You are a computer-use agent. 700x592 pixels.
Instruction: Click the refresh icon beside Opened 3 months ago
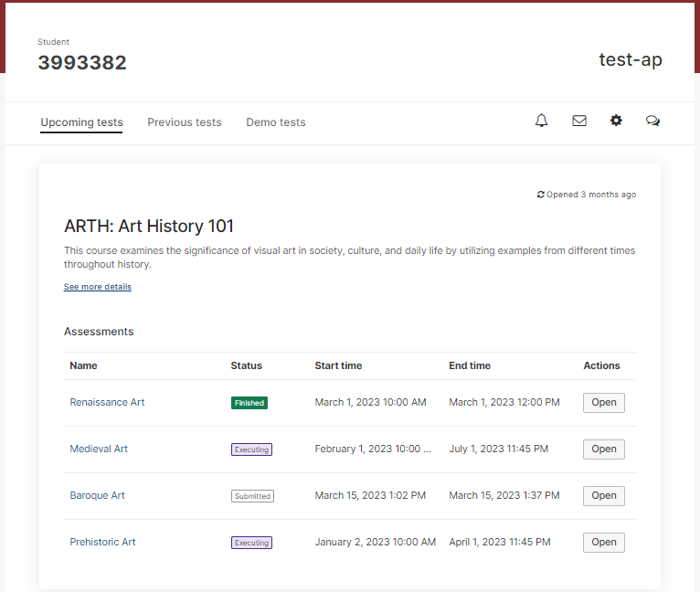point(540,195)
